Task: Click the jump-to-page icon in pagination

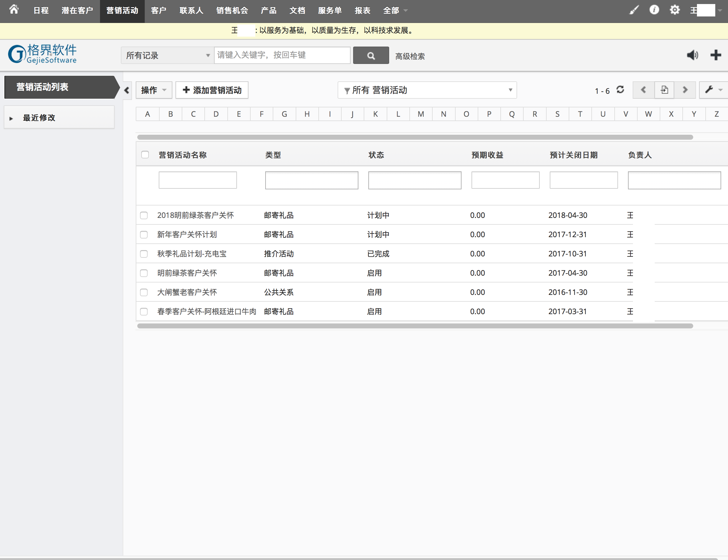Action: [664, 90]
